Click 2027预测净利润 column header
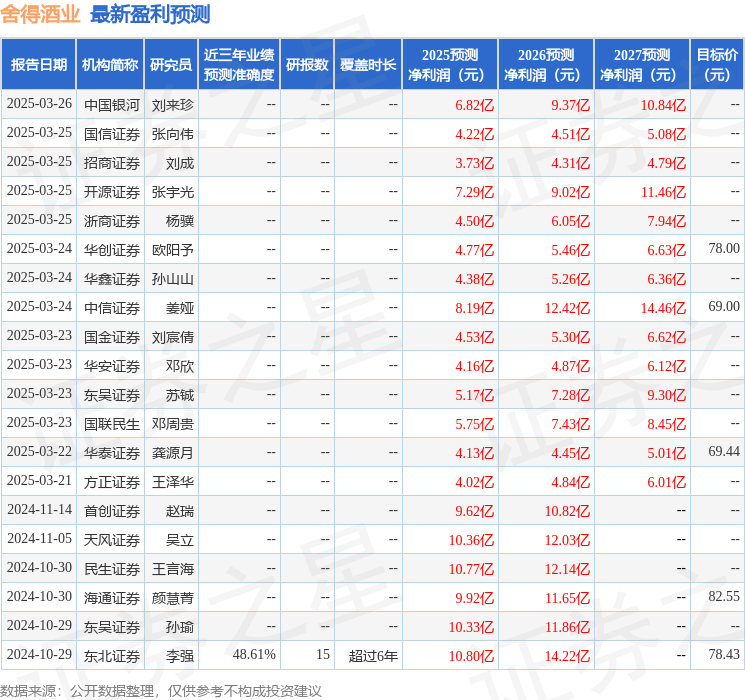The width and height of the screenshot is (745, 700). pyautogui.click(x=641, y=65)
